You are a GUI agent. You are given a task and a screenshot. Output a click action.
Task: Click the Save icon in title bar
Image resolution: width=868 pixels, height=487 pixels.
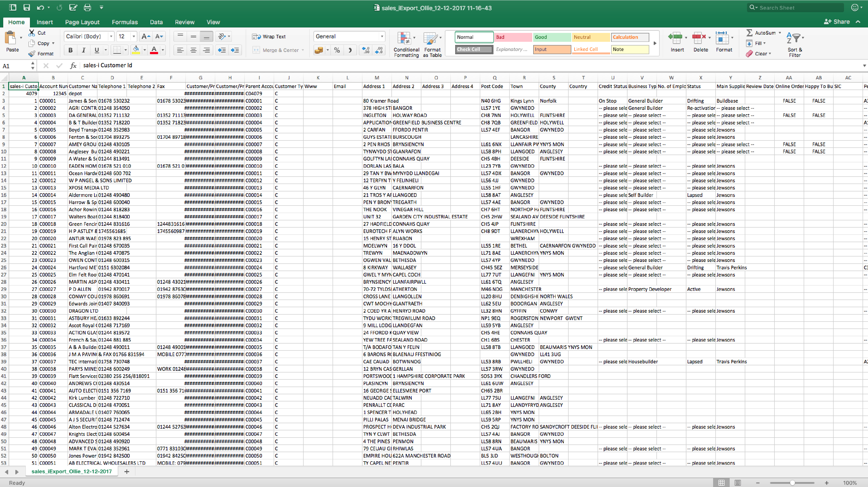tap(26, 7)
